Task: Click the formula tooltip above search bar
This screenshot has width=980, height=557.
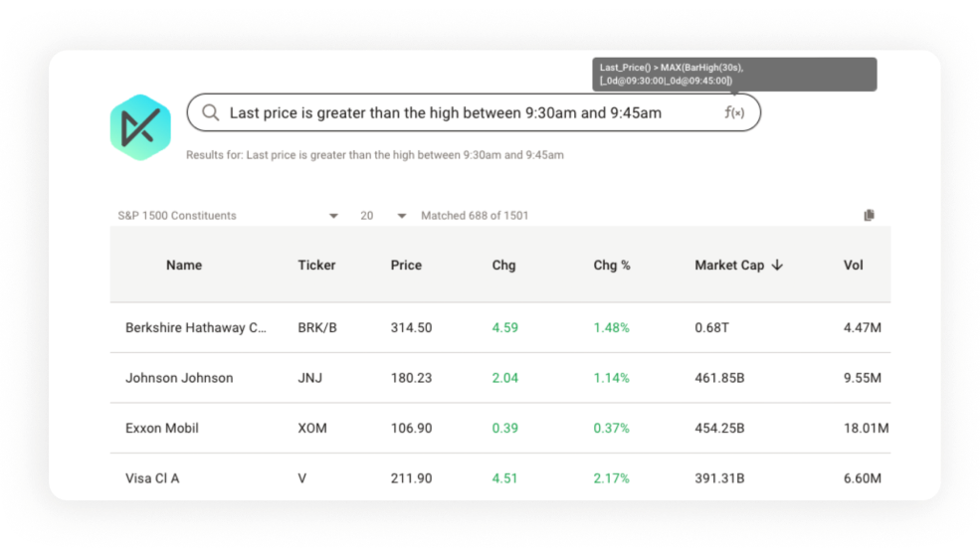Action: coord(734,74)
